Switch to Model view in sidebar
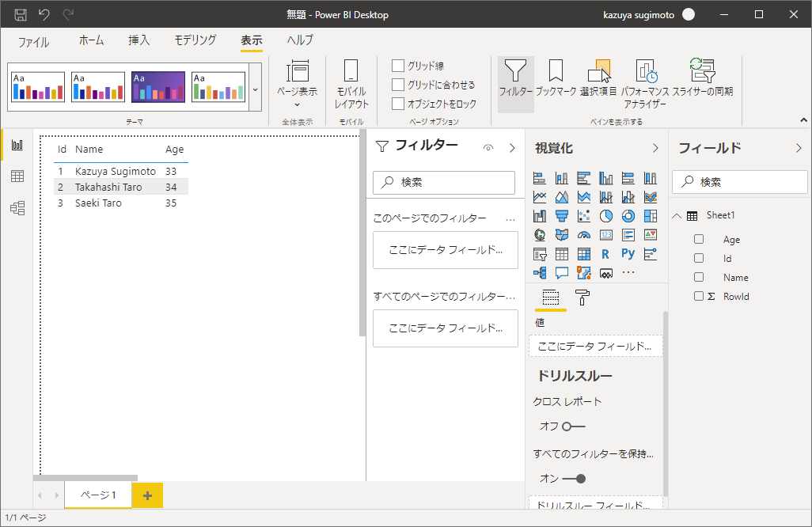This screenshot has height=527, width=812. pos(17,208)
